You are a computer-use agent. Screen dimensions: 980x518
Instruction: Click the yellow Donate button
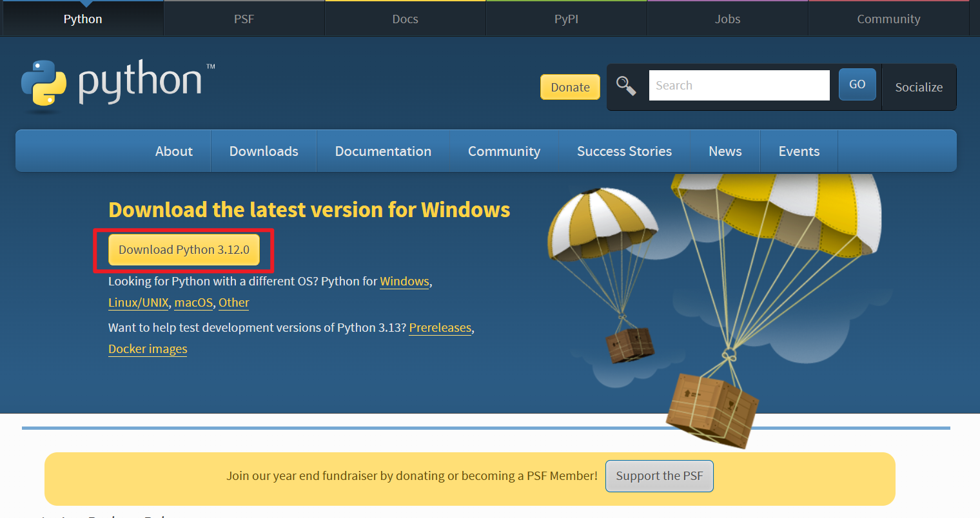[x=570, y=86]
